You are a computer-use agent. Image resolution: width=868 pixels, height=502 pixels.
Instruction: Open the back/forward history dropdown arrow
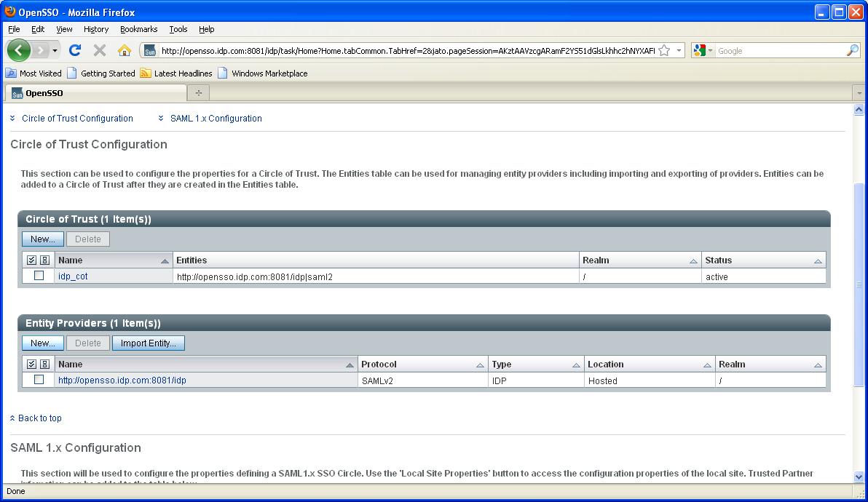(x=55, y=51)
